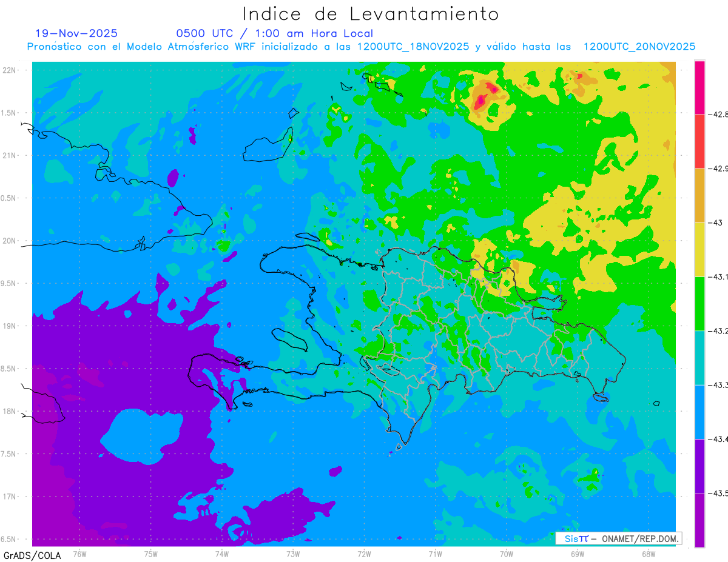Click the '19N' latitude label

coord(10,326)
